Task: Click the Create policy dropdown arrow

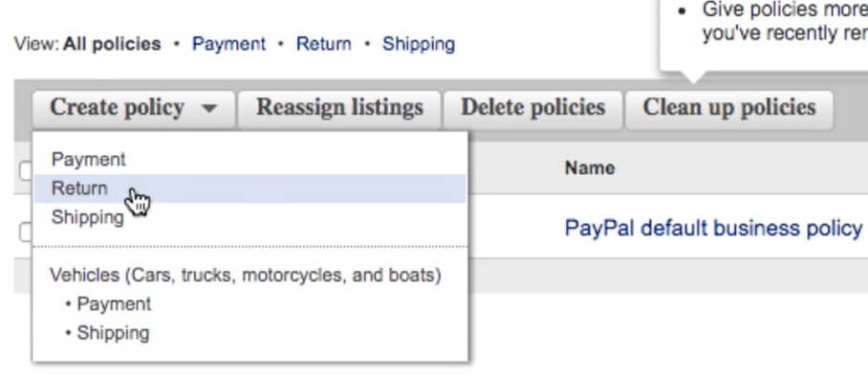Action: (209, 108)
